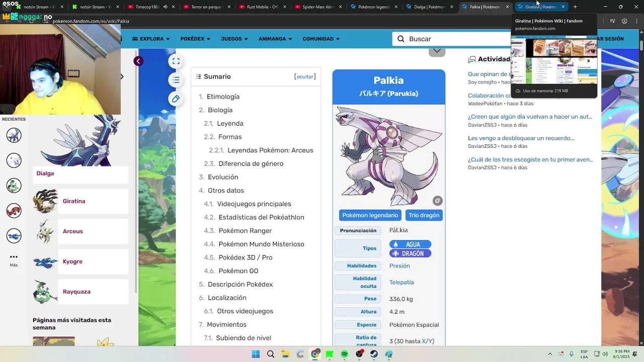This screenshot has width=644, height=362.
Task: Open Les vengo a desbloquear un recuerdo post
Action: [521, 138]
